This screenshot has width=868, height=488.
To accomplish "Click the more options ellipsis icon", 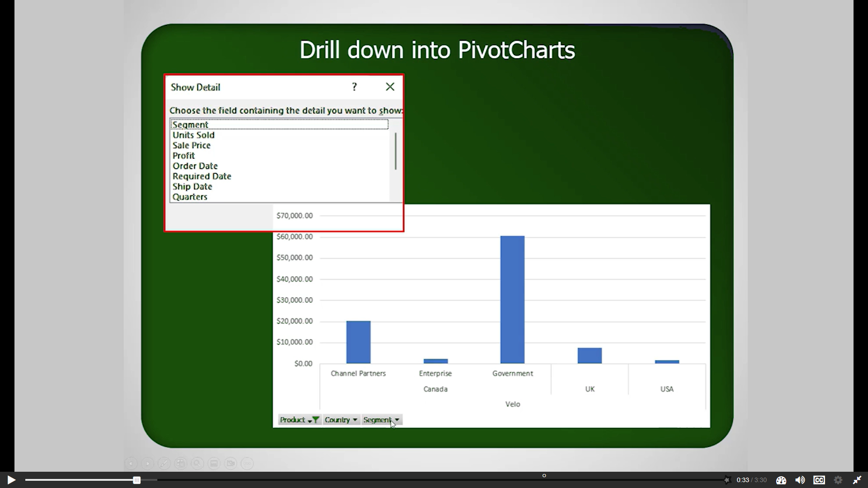I will [x=247, y=463].
